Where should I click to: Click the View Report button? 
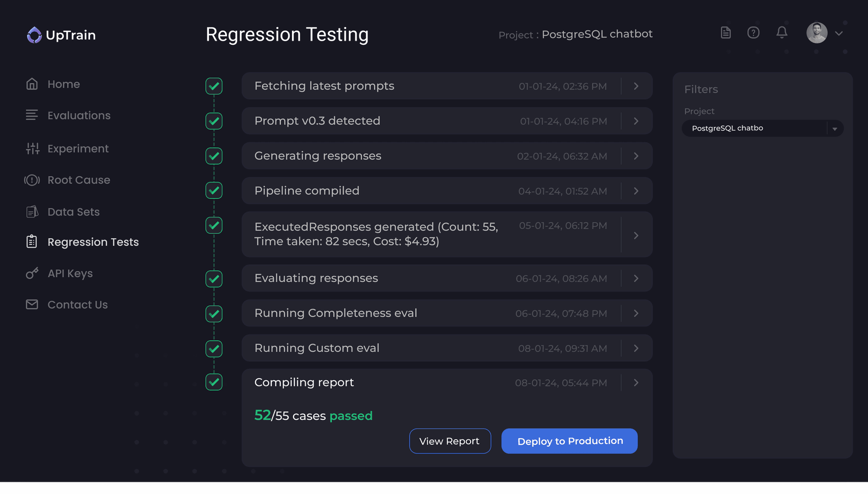450,441
